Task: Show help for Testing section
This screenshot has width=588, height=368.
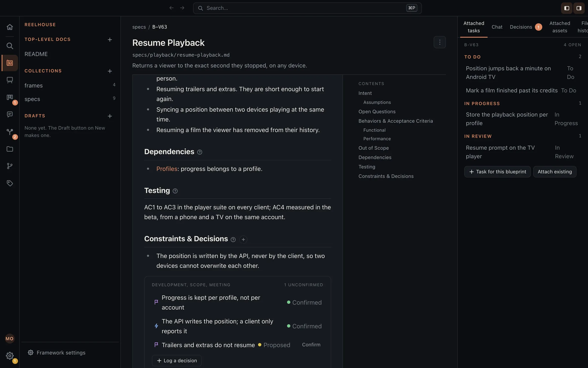Action: point(175,191)
